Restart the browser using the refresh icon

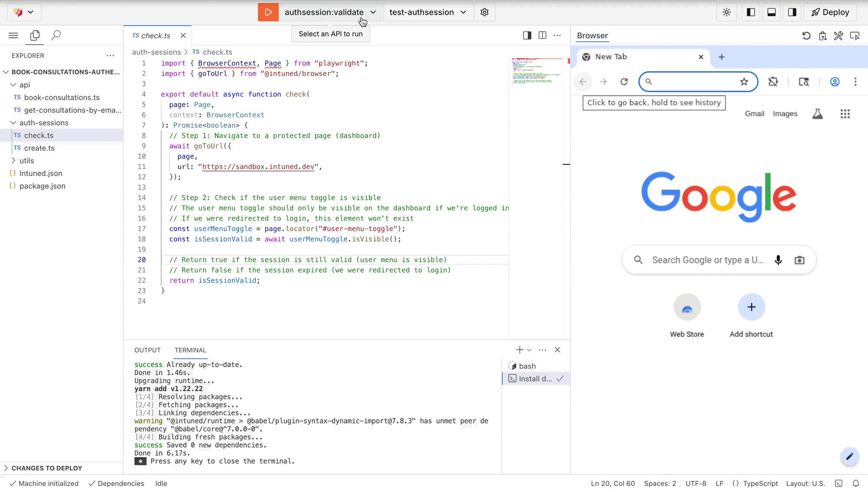(x=807, y=36)
